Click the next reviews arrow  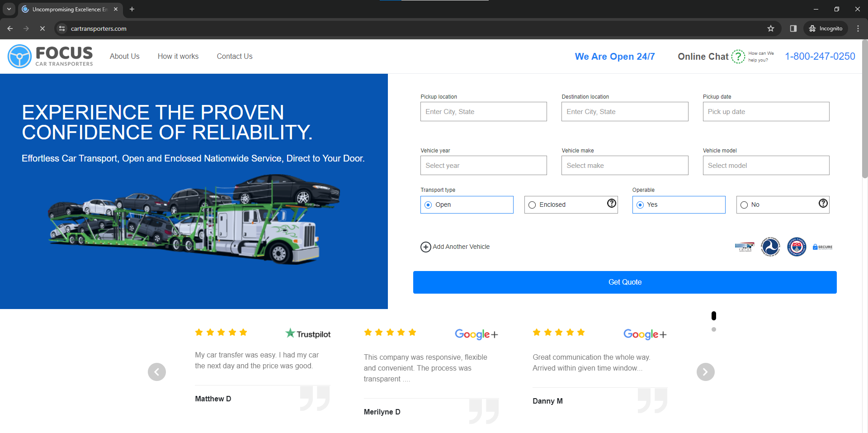click(705, 371)
